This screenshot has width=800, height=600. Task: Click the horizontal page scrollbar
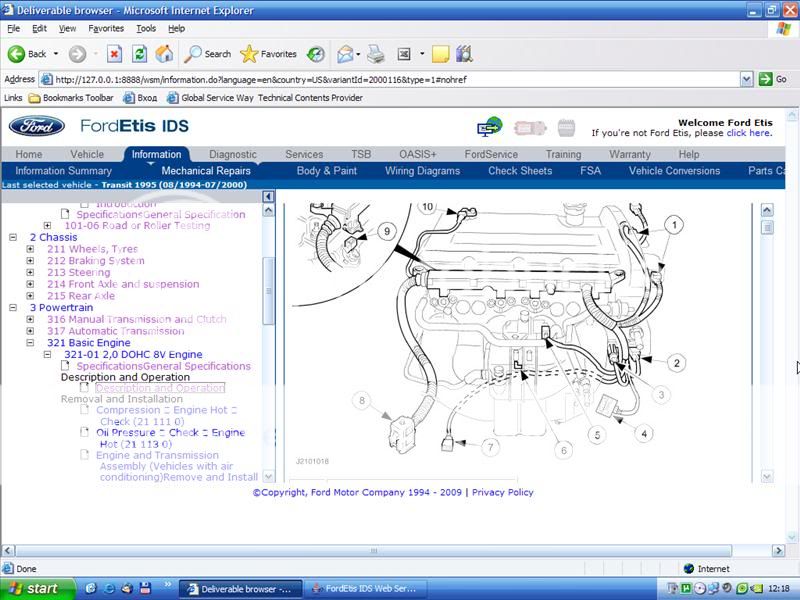point(373,551)
